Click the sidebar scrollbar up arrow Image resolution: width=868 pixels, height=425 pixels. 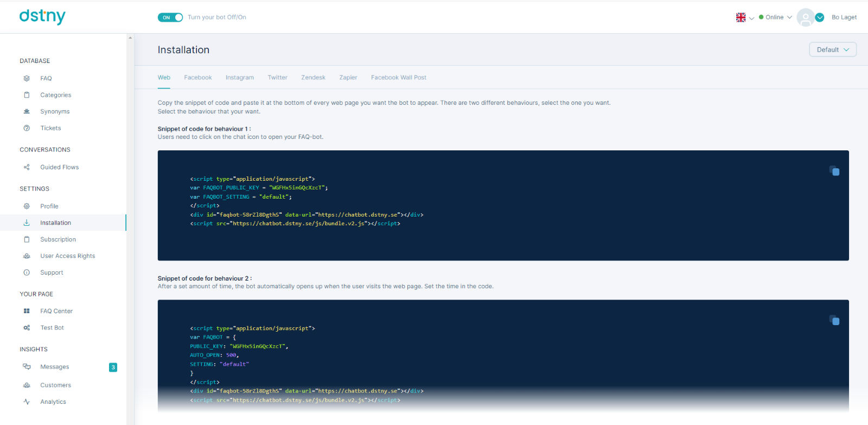point(130,37)
